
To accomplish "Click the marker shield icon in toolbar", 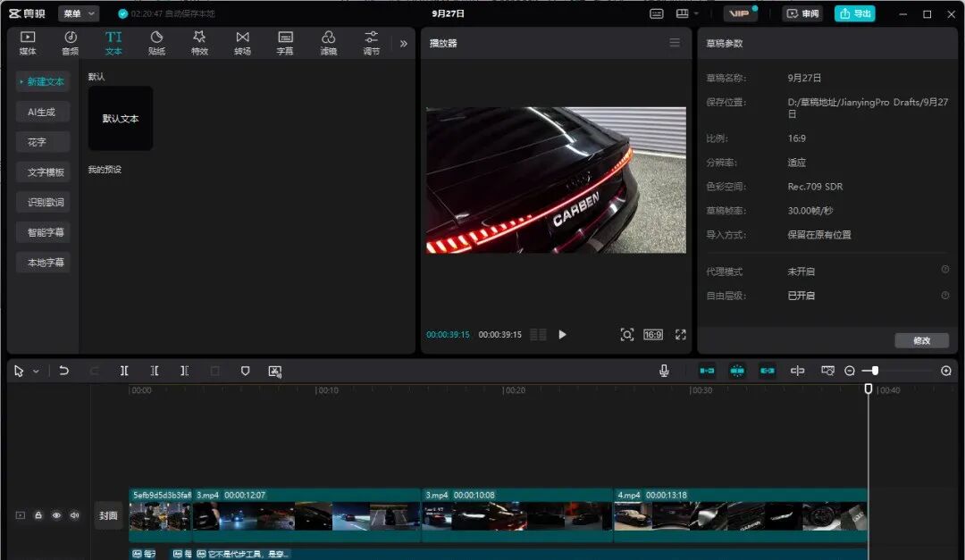I will tap(245, 371).
